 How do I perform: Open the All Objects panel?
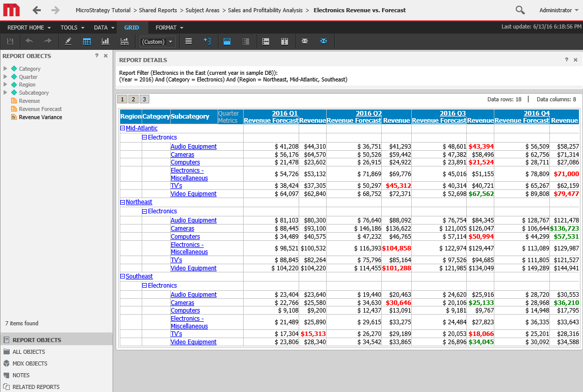[x=29, y=352]
